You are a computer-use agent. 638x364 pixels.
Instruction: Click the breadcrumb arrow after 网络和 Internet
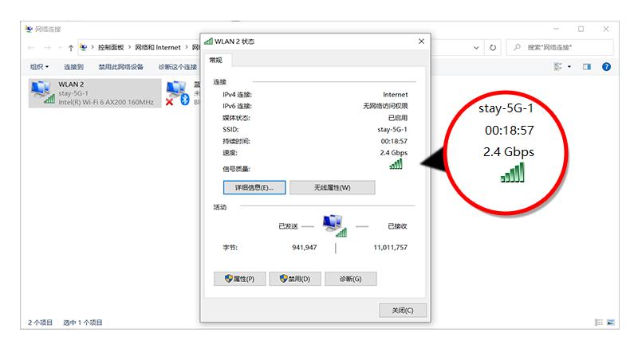coord(187,48)
